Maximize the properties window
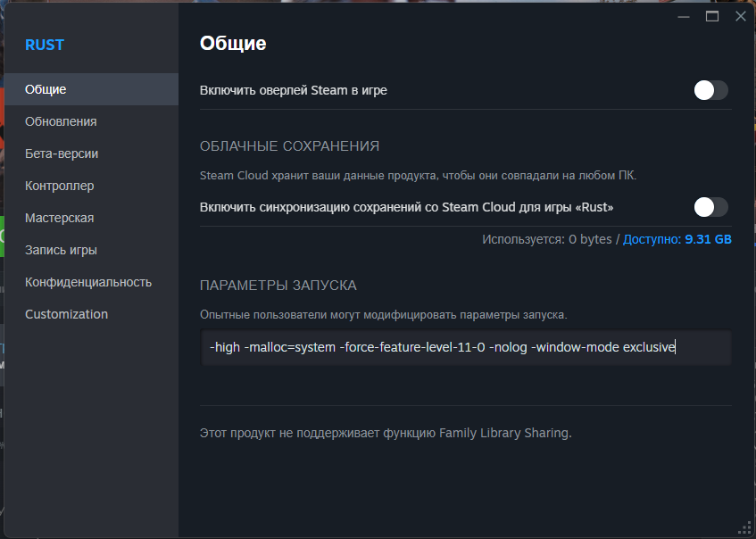Viewport: 756px width, 539px height. tap(712, 16)
